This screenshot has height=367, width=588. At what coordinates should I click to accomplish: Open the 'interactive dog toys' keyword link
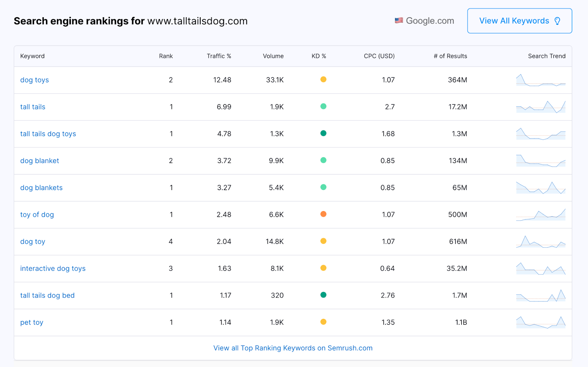pyautogui.click(x=53, y=268)
